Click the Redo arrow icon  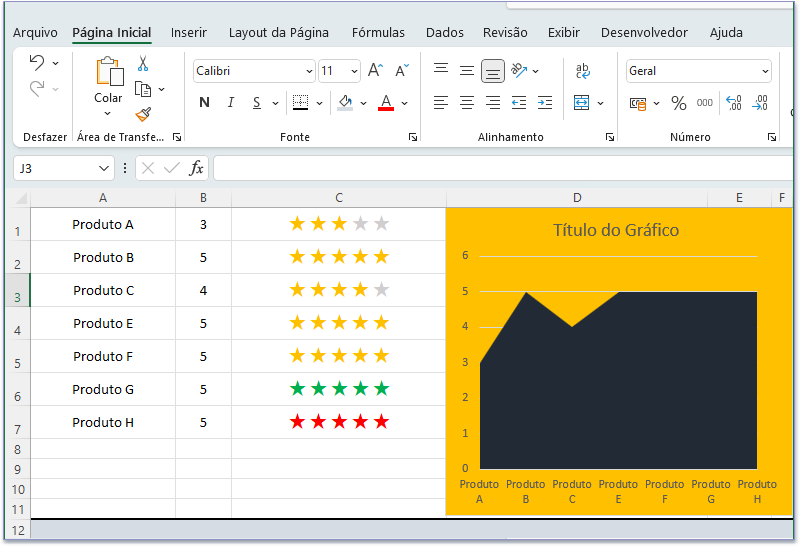[x=37, y=89]
